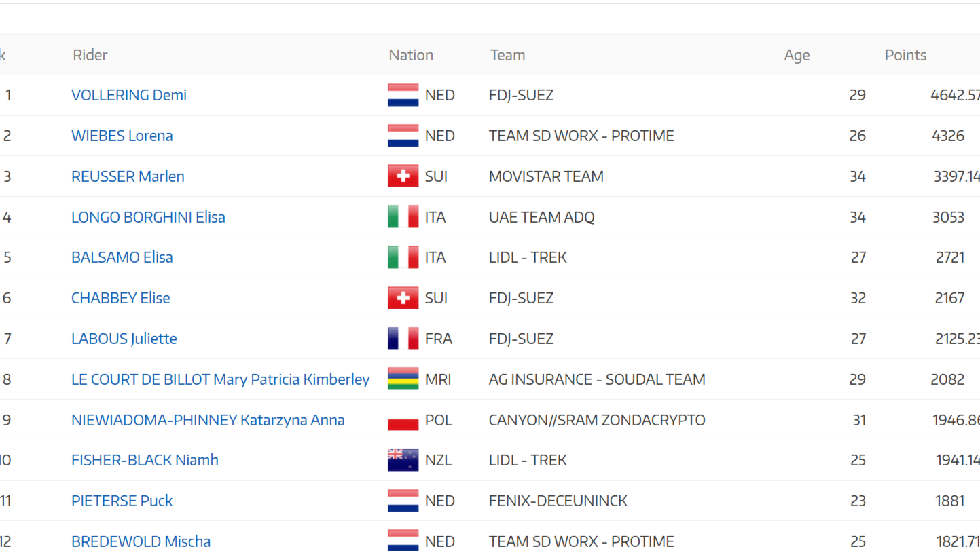Click the Swiss flag next to Marlen Reusser
Image resolution: width=980 pixels, height=551 pixels.
[403, 176]
